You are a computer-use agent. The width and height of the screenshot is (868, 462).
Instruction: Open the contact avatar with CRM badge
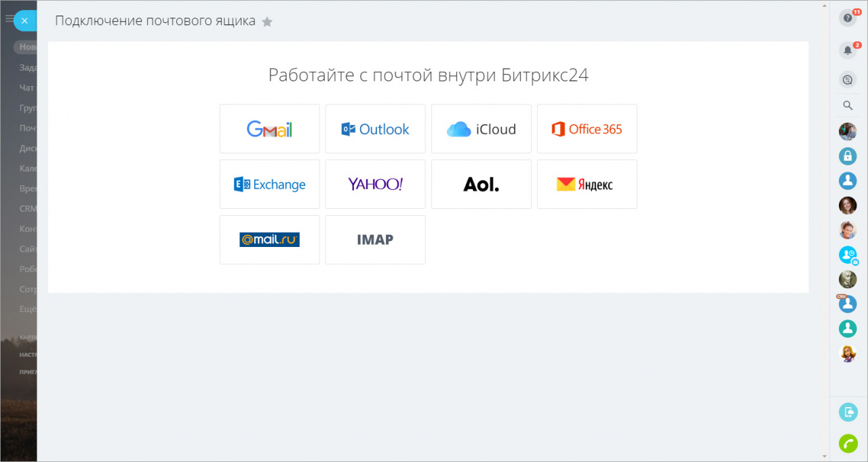point(848,304)
